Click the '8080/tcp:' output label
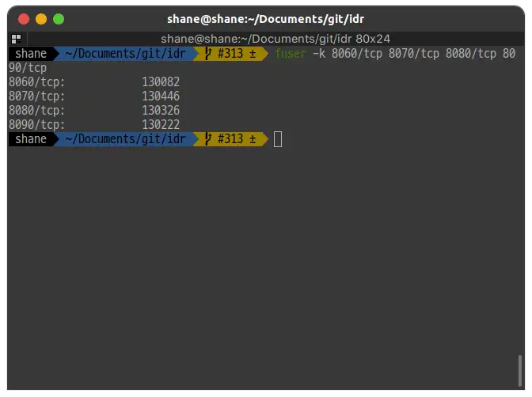 (36, 111)
